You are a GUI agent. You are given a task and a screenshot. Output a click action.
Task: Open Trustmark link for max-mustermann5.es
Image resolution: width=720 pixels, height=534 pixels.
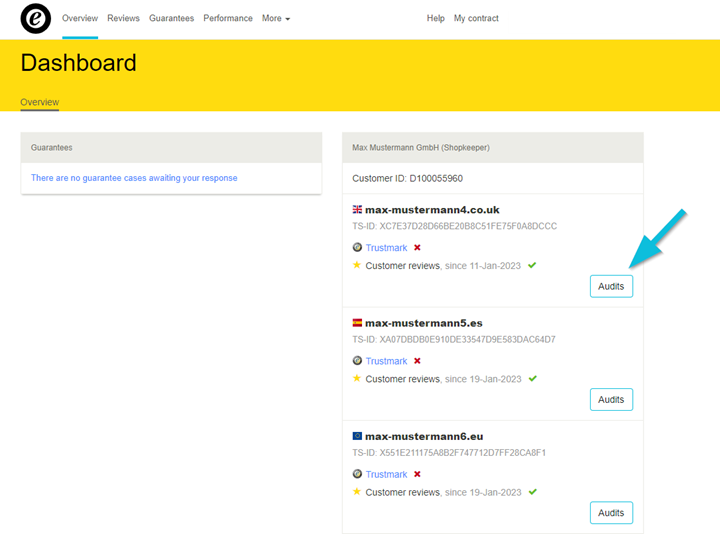coord(386,361)
